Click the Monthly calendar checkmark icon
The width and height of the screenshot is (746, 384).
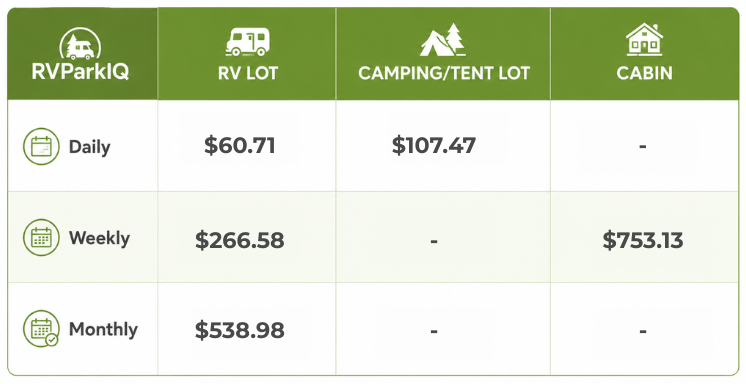[x=41, y=329]
